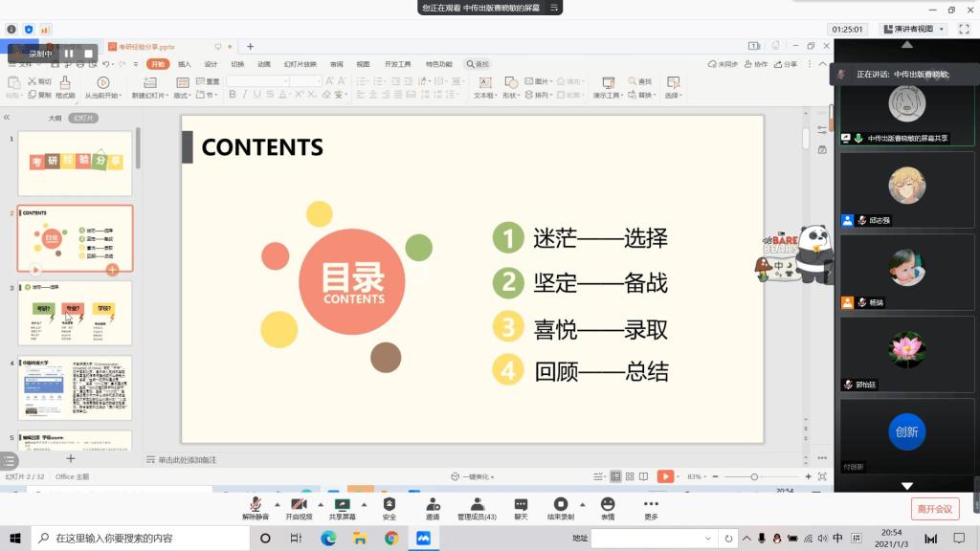
Task: Open the 安全 security shield icon
Action: click(390, 504)
